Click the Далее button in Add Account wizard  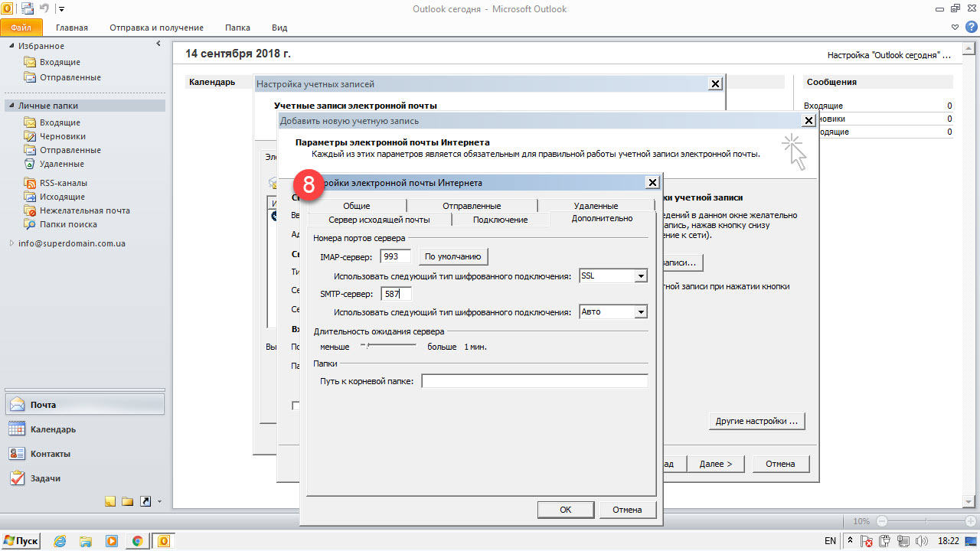(x=716, y=464)
